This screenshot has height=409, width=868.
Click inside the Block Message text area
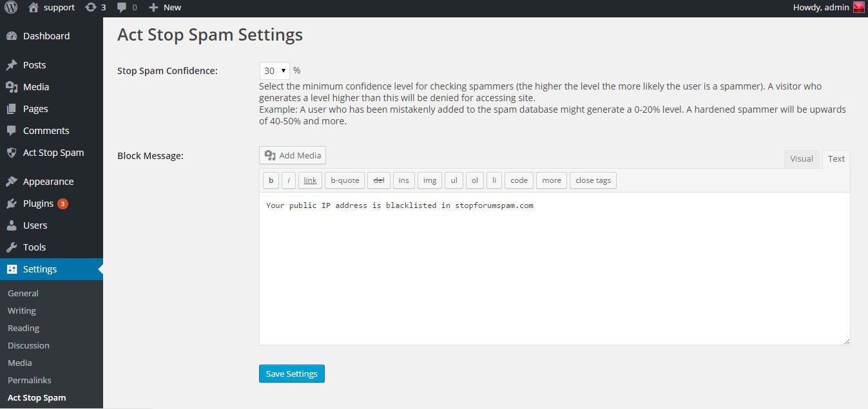554,269
